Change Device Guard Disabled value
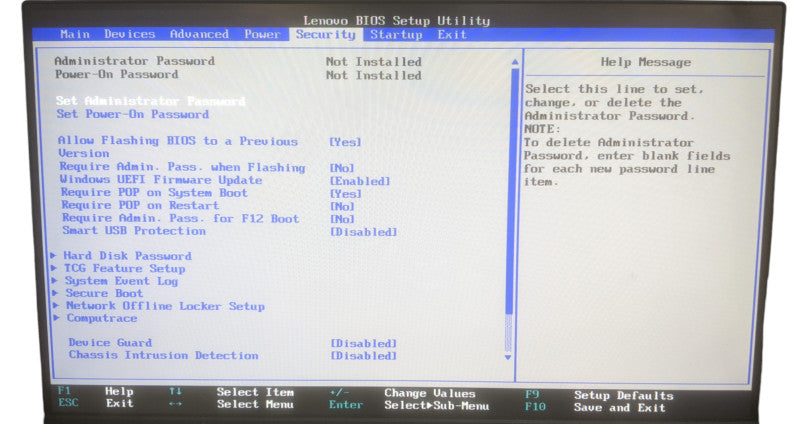This screenshot has width=800, height=424. (x=363, y=343)
